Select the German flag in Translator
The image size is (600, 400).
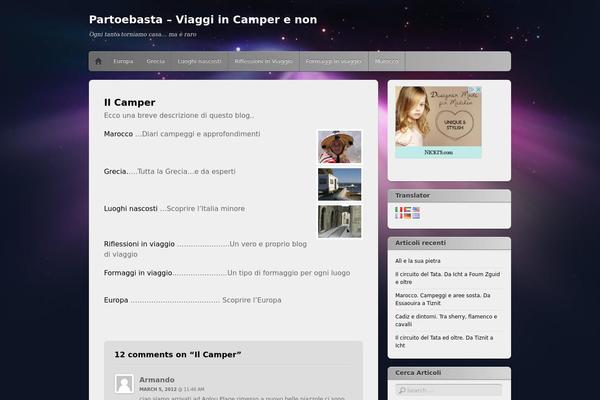point(408,216)
